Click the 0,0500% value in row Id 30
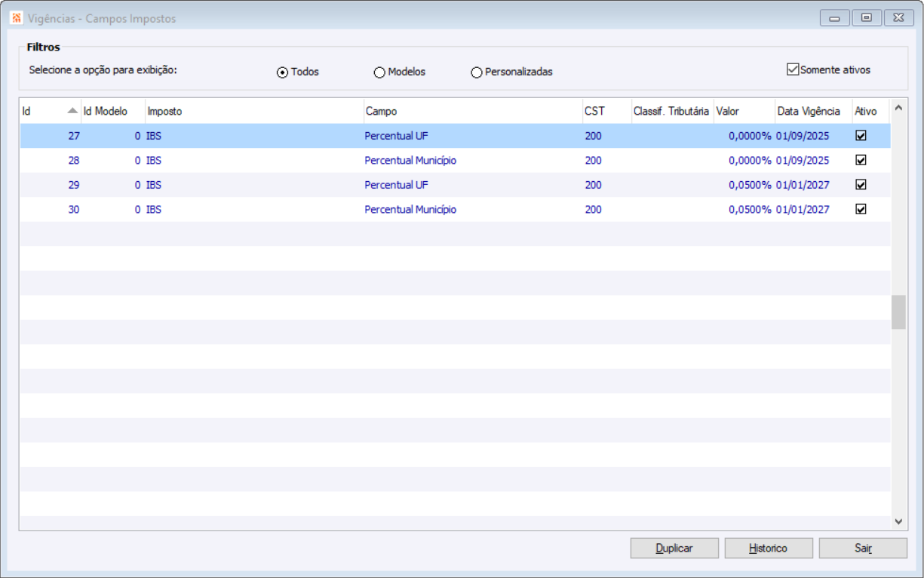924x578 pixels. pyautogui.click(x=750, y=209)
